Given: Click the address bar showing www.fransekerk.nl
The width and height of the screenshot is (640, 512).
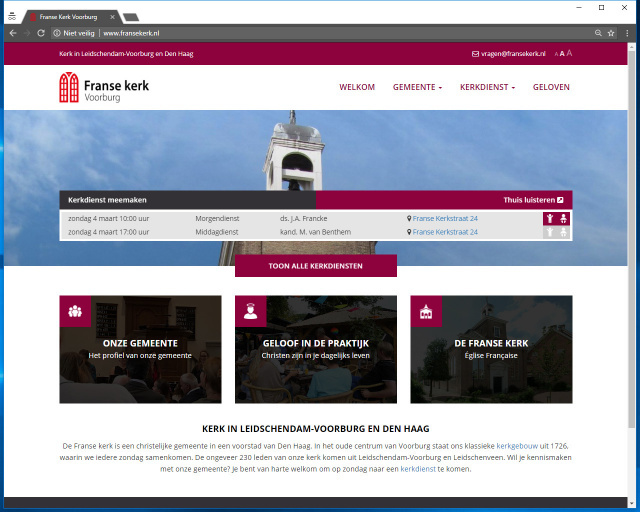Looking at the screenshot, I should [300, 33].
